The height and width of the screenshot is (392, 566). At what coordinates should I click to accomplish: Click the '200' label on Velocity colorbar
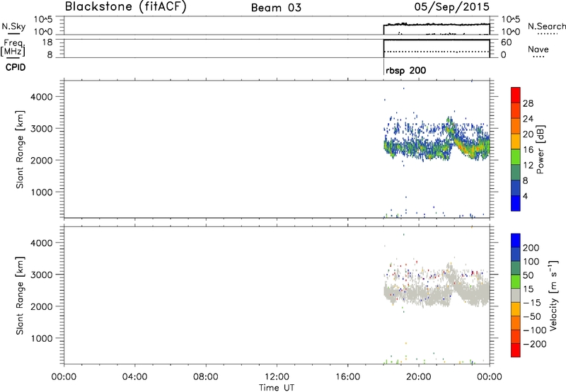click(x=531, y=248)
